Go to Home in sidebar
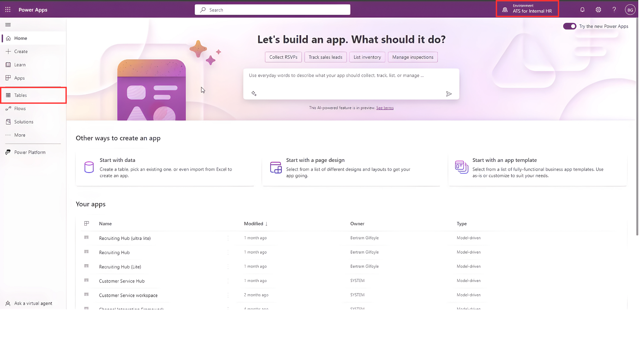This screenshot has height=362, width=644. (33, 38)
